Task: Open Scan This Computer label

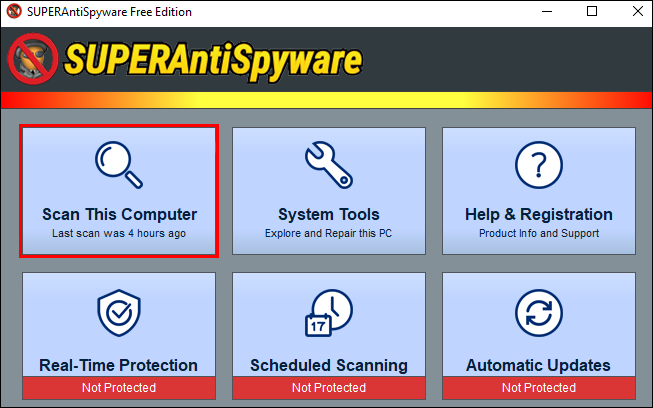Action: pos(120,214)
